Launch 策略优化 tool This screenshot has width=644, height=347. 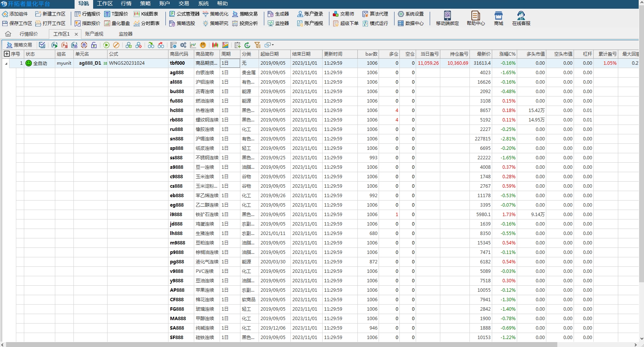(x=215, y=14)
